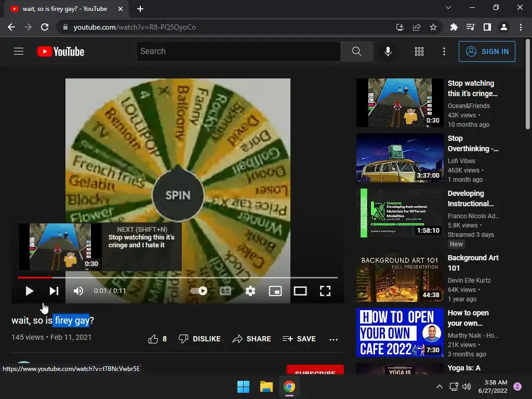Viewport: 532px width, 399px height.
Task: Mute the video using the speaker icon
Action: [78, 291]
